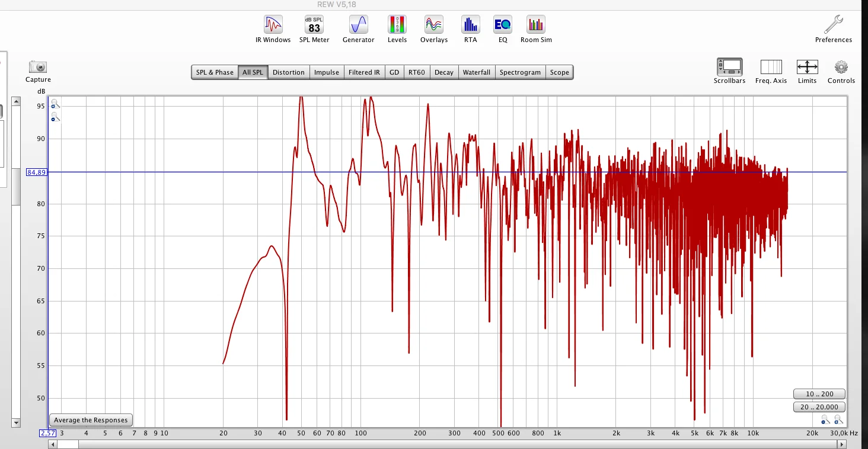The width and height of the screenshot is (868, 449).
Task: Toggle graph Scrollbars
Action: [x=729, y=71]
